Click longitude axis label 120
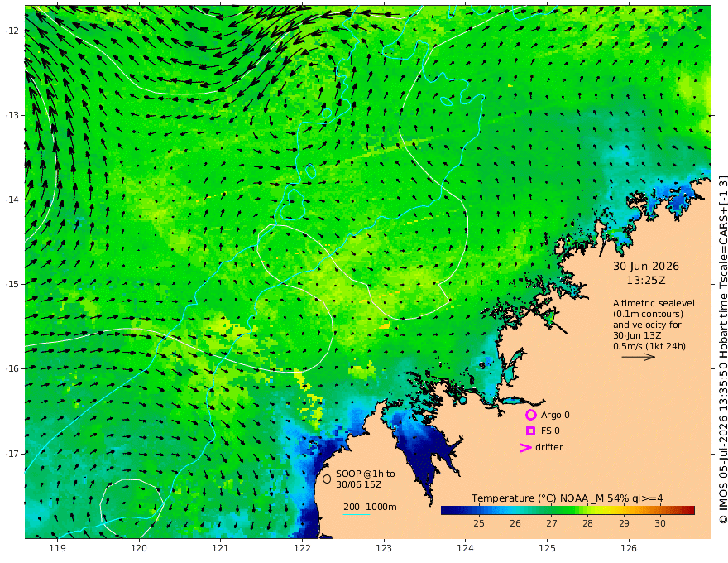Image resolution: width=728 pixels, height=563 pixels. click(x=139, y=548)
